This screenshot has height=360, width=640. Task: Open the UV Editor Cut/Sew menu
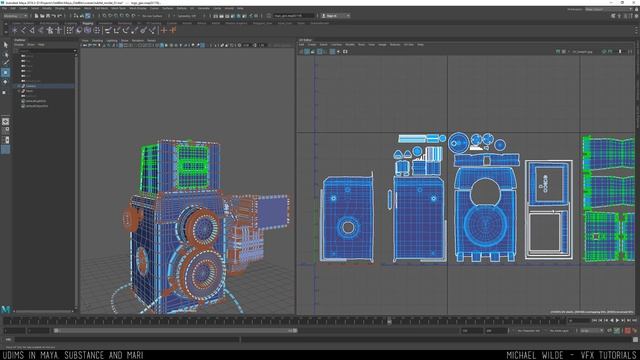click(x=336, y=44)
